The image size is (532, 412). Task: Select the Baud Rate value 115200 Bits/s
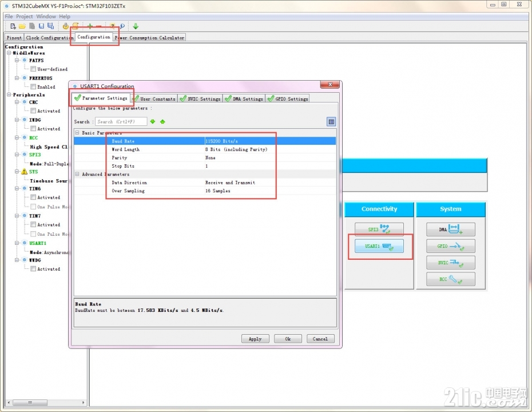[221, 141]
